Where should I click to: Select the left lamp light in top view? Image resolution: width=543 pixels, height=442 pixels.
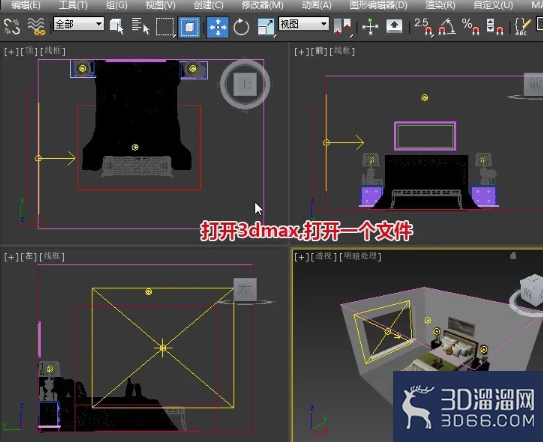pyautogui.click(x=82, y=69)
